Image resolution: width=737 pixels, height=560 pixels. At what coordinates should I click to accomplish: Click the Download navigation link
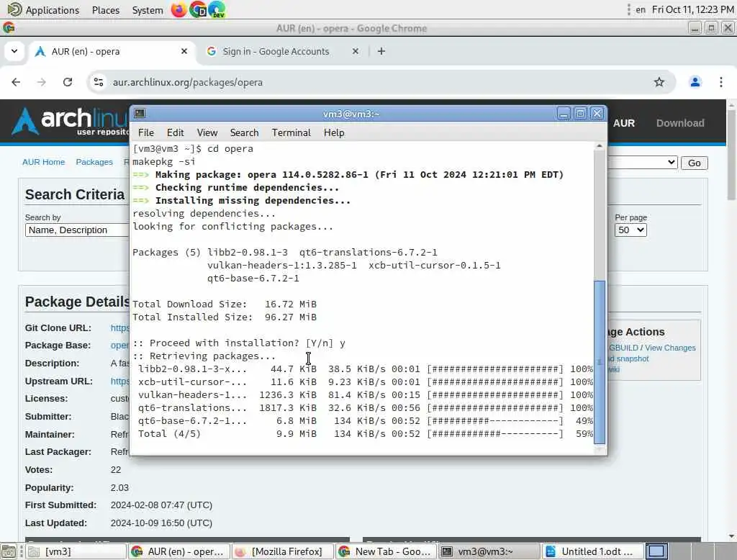680,123
